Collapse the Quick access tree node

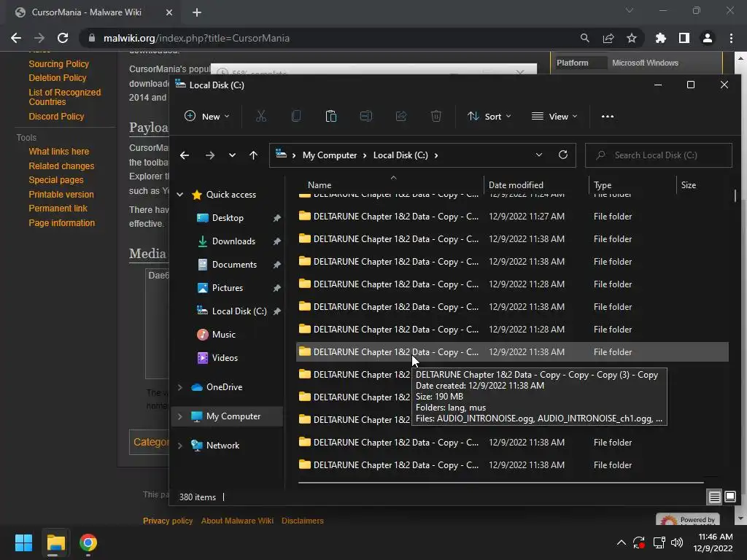pyautogui.click(x=180, y=194)
